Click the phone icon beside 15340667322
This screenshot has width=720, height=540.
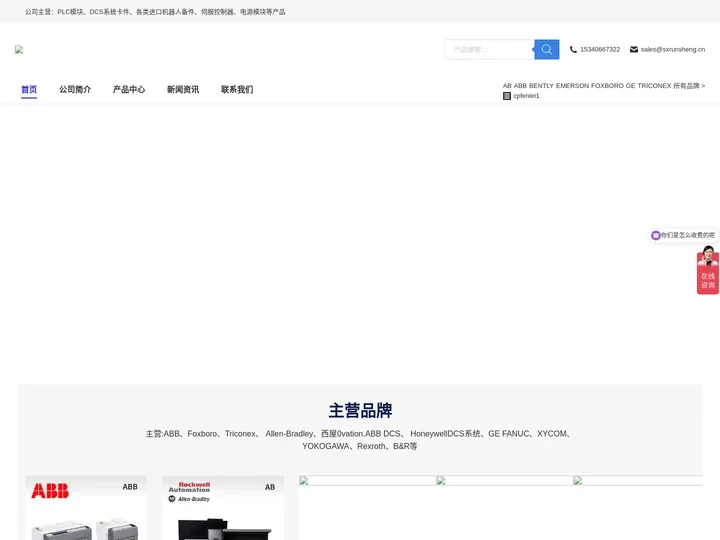[x=573, y=49]
